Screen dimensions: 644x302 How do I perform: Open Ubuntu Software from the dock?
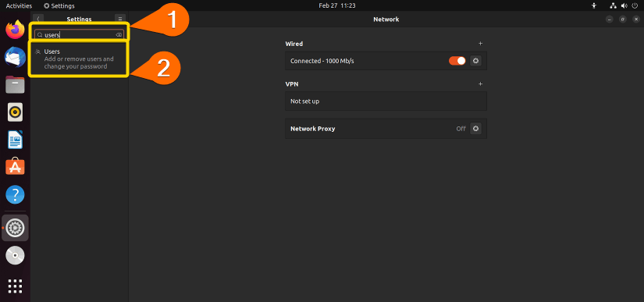[x=15, y=166]
